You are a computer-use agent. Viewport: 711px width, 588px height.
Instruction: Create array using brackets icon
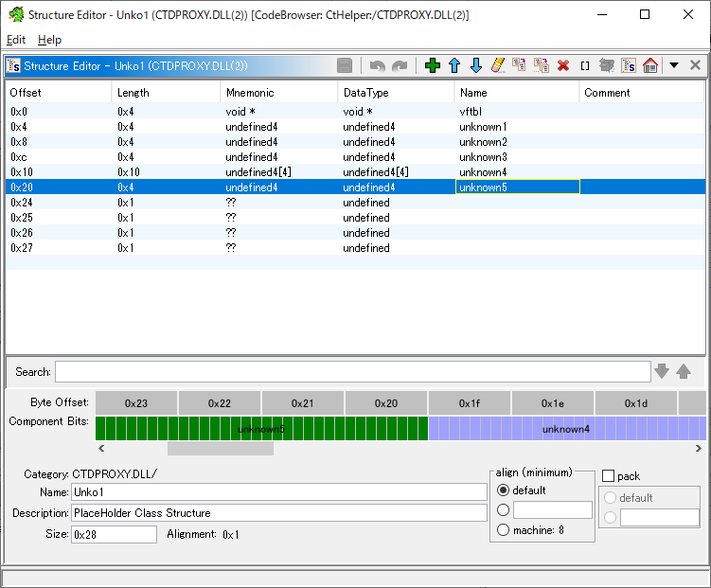[x=585, y=66]
